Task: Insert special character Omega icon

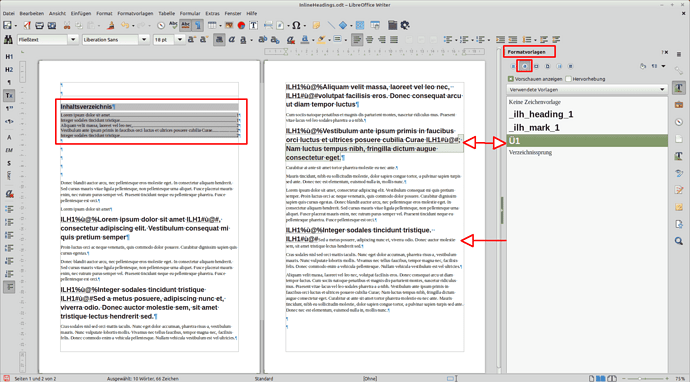Action: tap(297, 26)
